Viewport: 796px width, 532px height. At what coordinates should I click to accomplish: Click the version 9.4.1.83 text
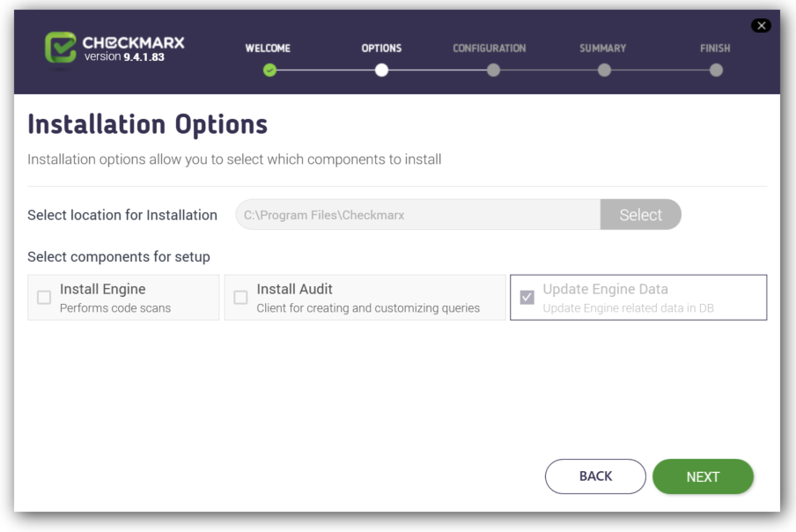click(124, 57)
